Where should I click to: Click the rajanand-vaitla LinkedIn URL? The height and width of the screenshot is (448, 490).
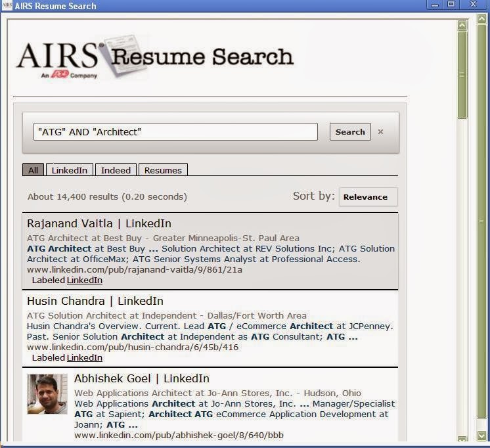(135, 270)
